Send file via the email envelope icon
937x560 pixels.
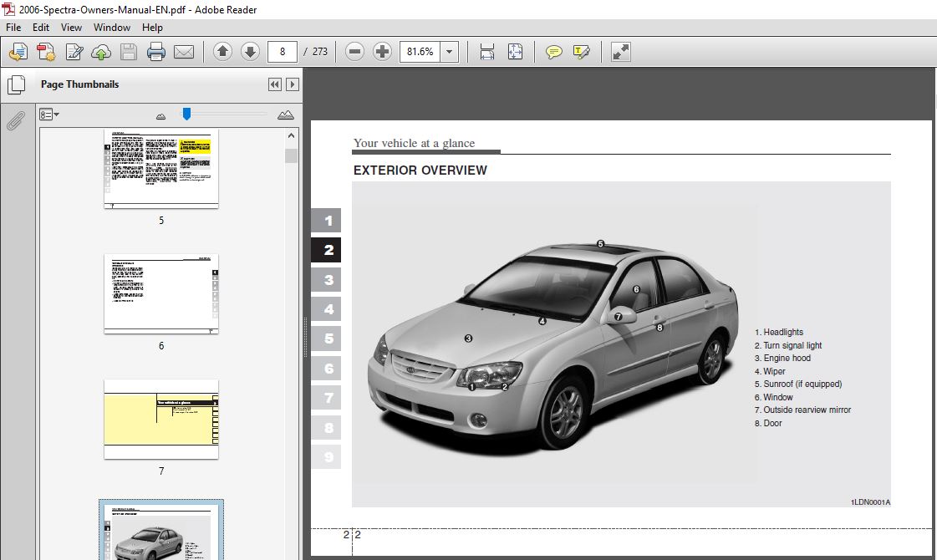point(183,52)
